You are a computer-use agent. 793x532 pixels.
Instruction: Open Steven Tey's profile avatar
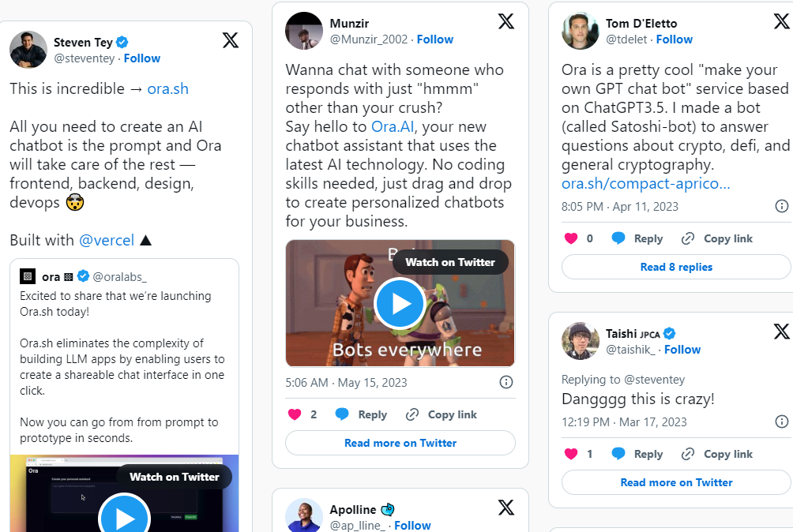point(28,50)
